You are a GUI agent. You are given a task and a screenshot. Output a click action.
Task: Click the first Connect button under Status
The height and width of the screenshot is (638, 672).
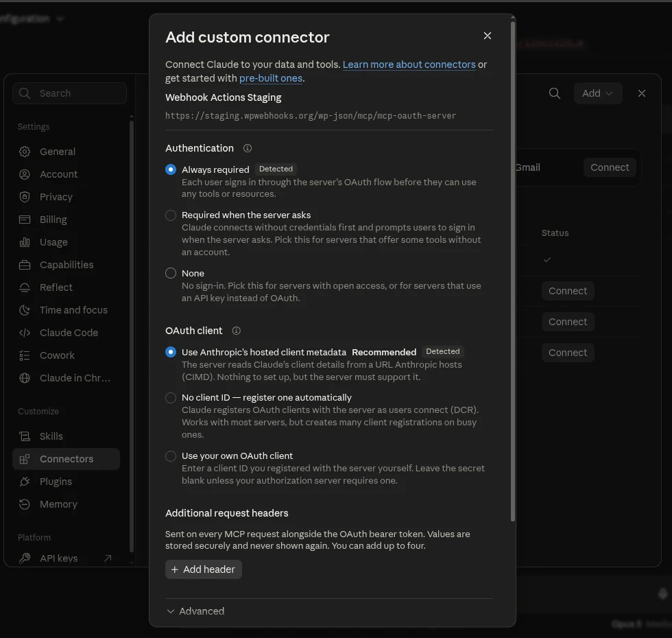click(568, 291)
